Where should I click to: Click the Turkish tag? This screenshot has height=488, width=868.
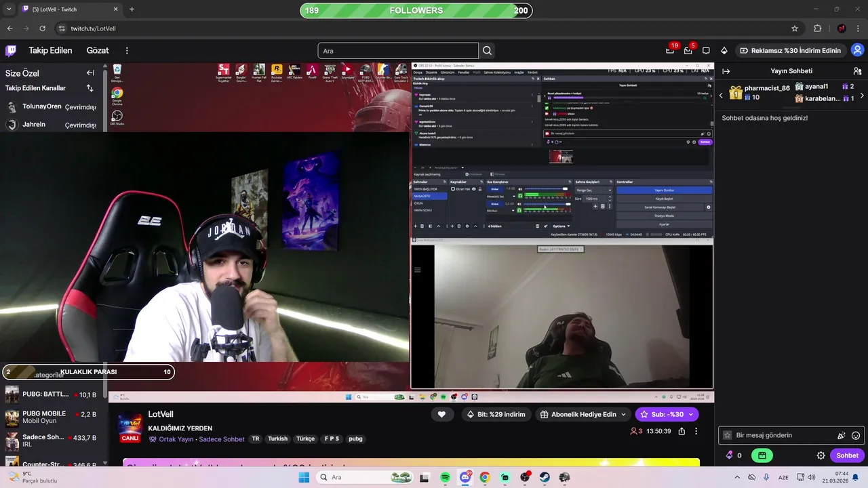(277, 439)
